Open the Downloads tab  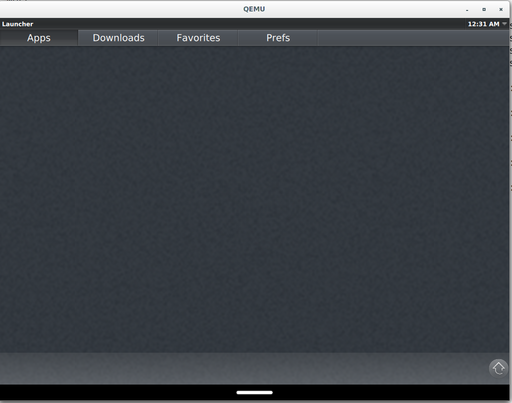pyautogui.click(x=118, y=38)
